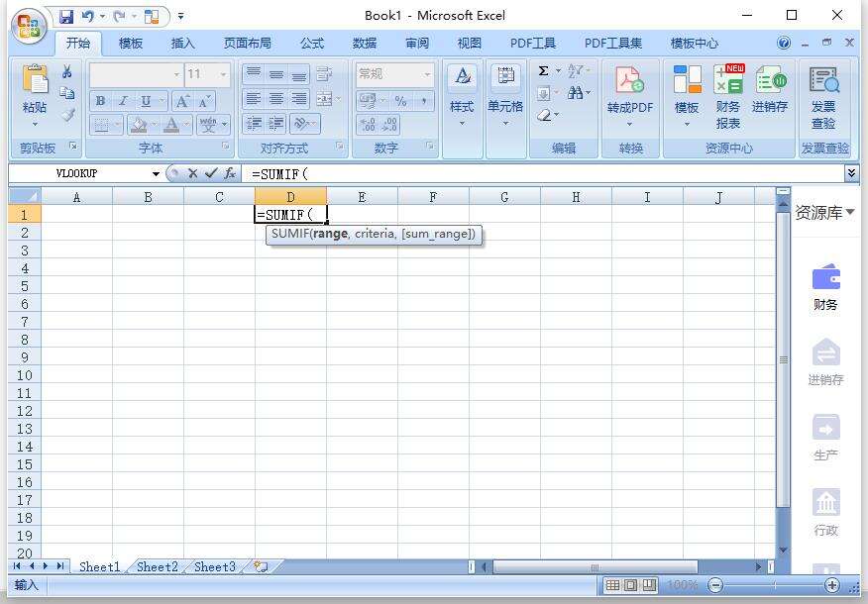Increase indent
Viewport: 868px width, 604px height.
coord(276,124)
